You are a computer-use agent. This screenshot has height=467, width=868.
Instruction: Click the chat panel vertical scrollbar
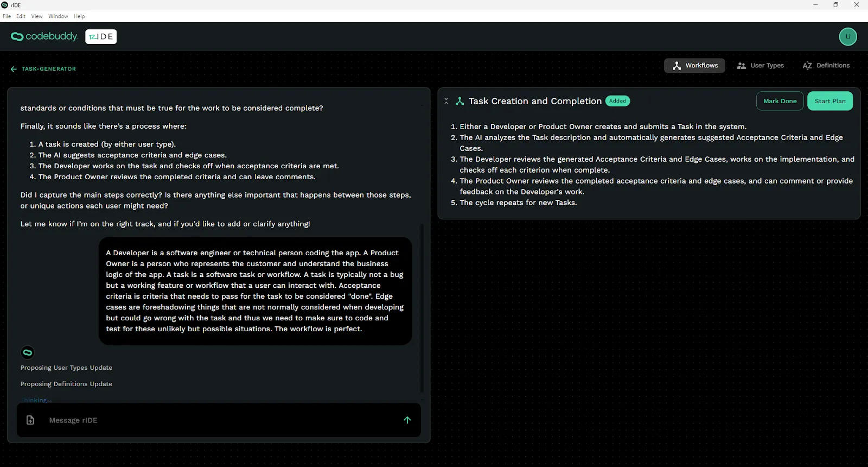(x=422, y=307)
